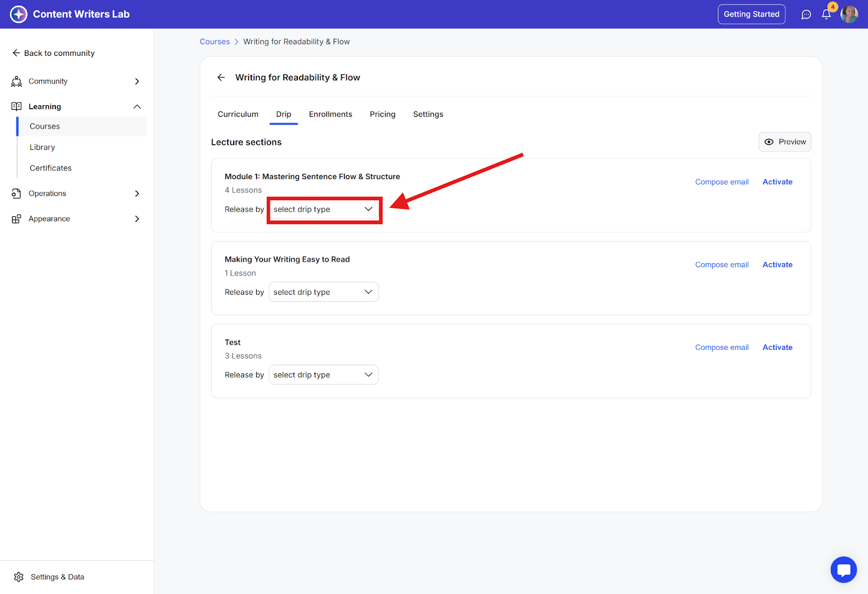
Task: Click the Preview button
Action: pos(784,142)
